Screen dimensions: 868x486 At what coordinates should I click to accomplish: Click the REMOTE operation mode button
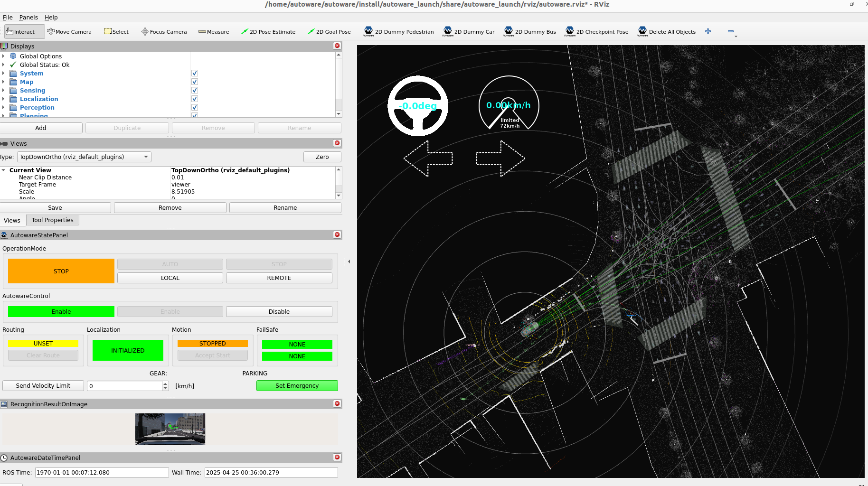[279, 278]
